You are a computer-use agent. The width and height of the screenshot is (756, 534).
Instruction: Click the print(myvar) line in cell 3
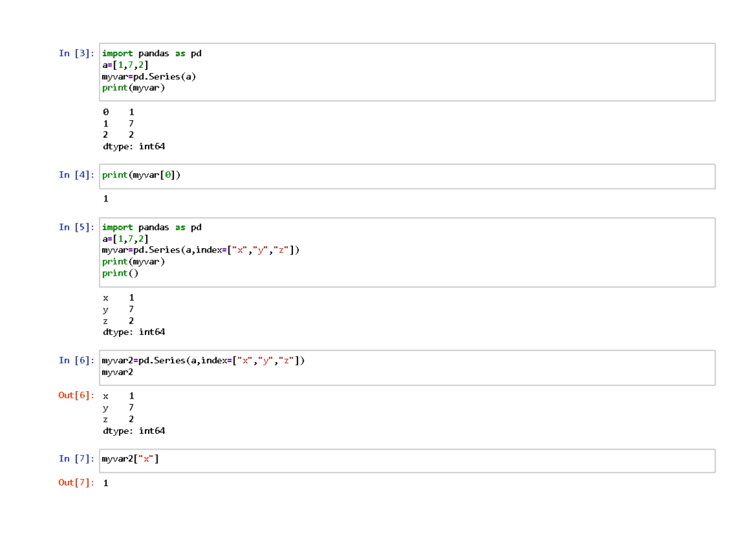[134, 88]
